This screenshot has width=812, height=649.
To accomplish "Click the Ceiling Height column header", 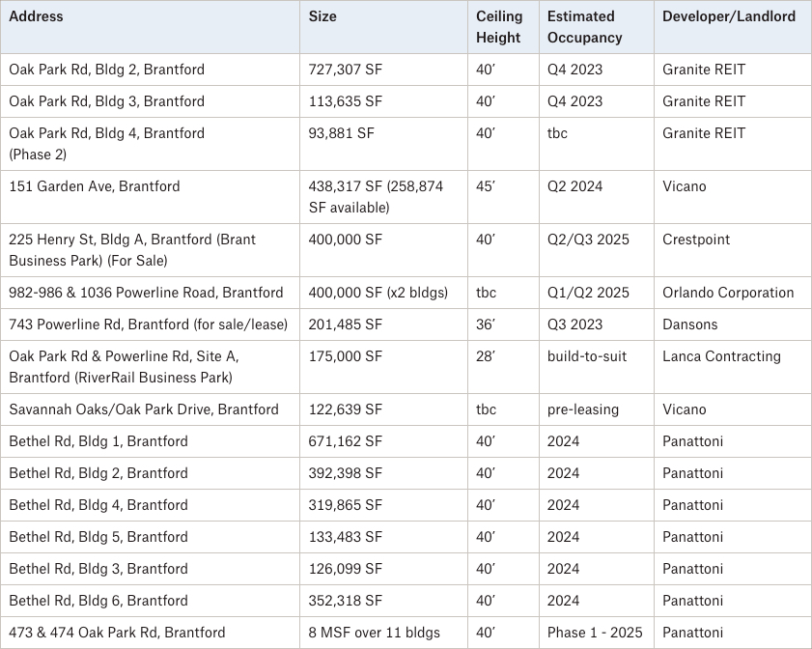I will (x=499, y=27).
